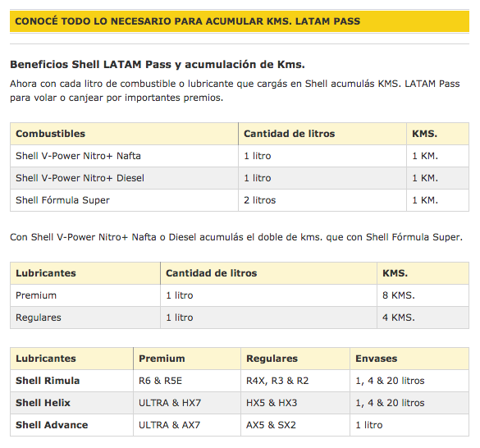Select the heading 'Beneficios Shell LATAM Pass y acumulación de Kms.'

click(x=158, y=65)
